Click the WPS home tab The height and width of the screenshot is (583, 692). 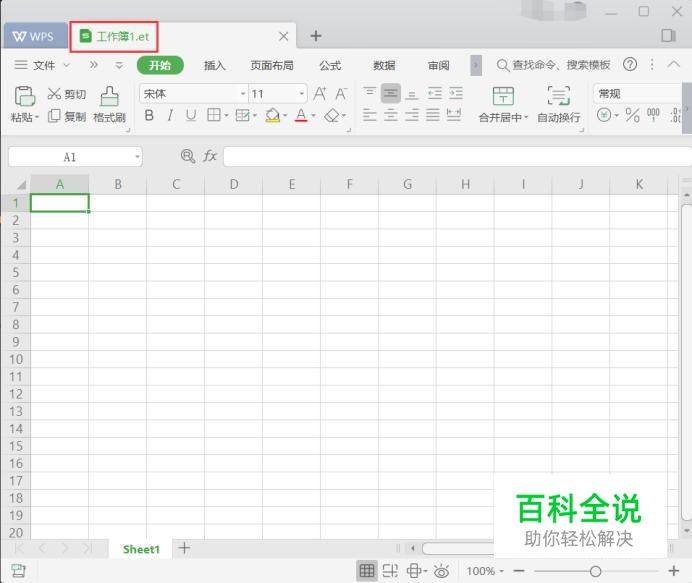coord(34,36)
